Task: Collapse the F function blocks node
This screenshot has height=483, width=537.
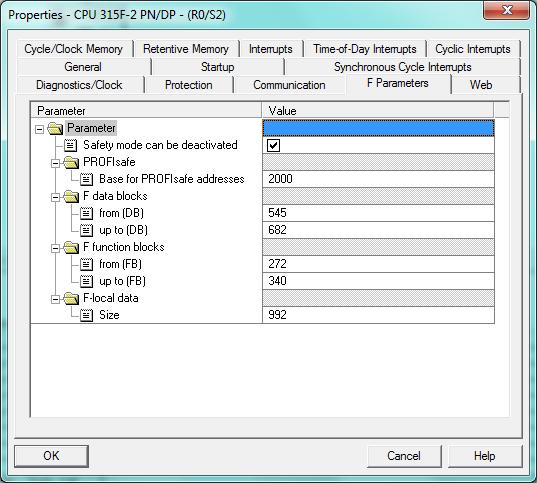Action: tap(55, 248)
